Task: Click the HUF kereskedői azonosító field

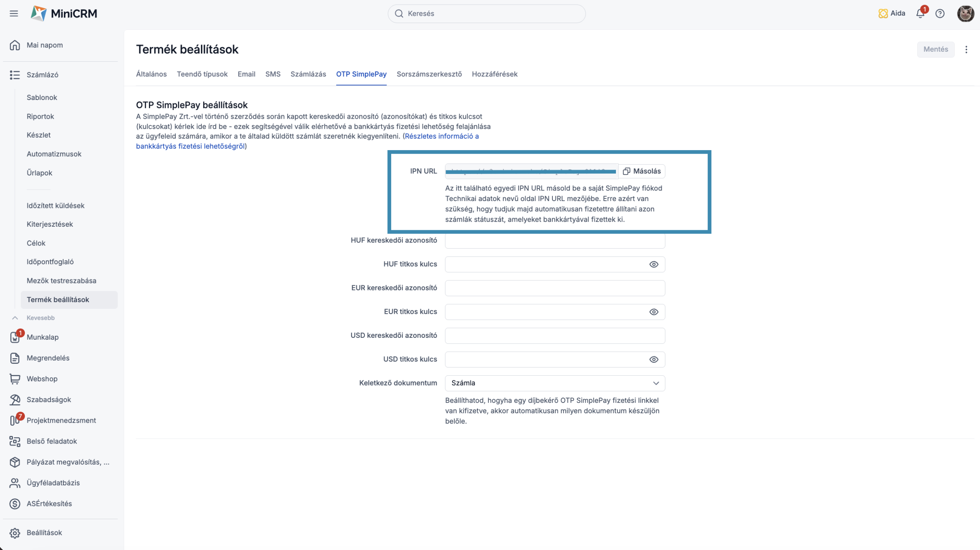Action: point(555,241)
